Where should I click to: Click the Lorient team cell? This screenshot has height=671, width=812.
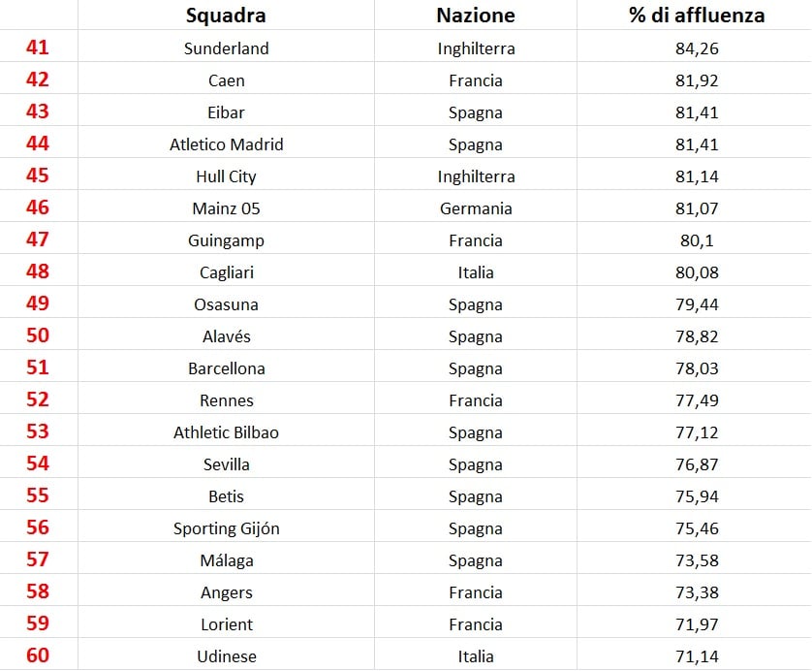tap(227, 624)
